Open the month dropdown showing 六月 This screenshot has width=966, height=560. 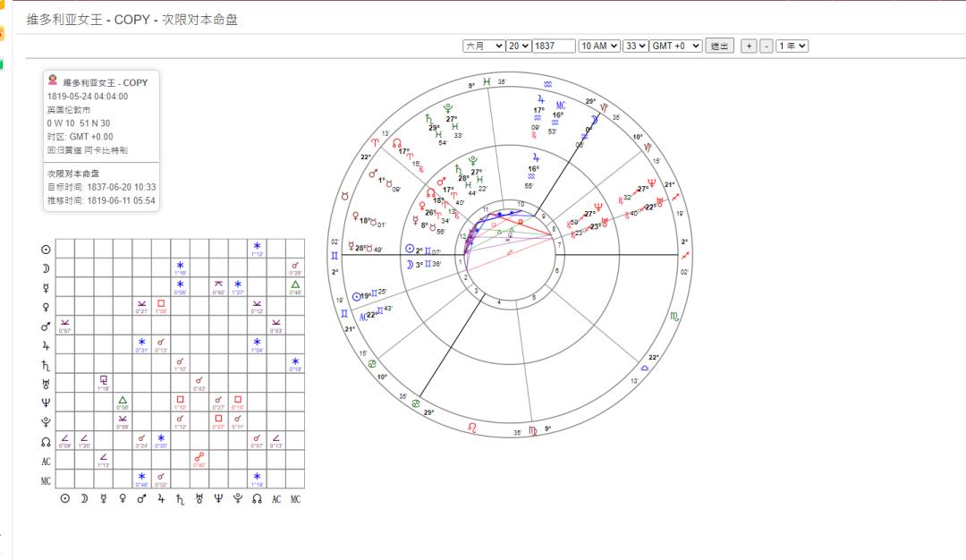coord(484,46)
